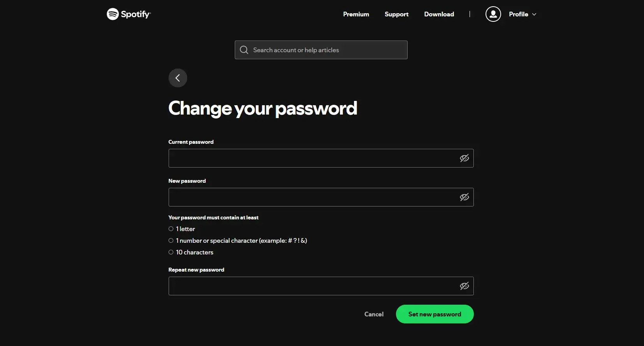Click the back arrow button
The height and width of the screenshot is (346, 644).
pos(178,78)
